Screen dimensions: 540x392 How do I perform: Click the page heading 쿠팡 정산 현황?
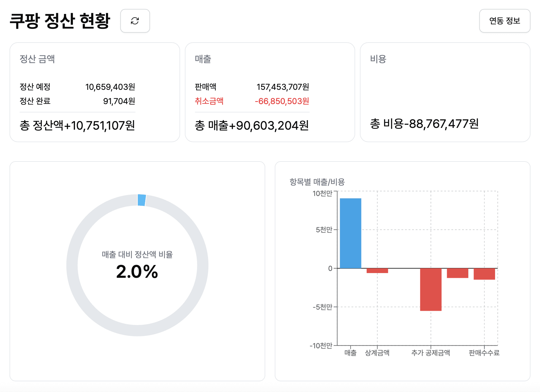tap(60, 21)
